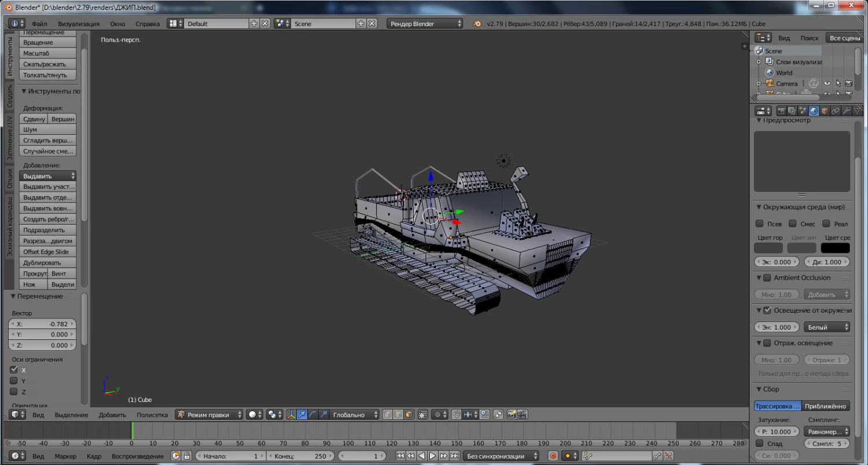Screen dimensions: 868x465
Task: Open the World properties tab icon
Action: tap(814, 111)
